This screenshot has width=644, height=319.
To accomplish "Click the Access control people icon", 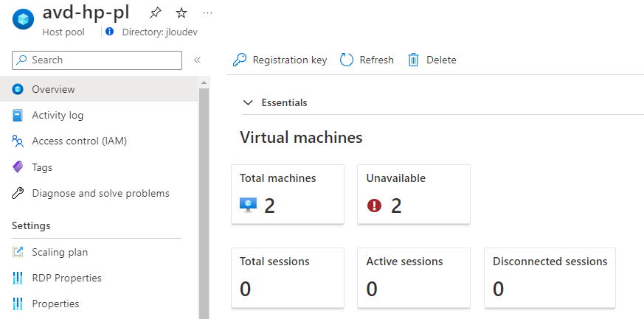I will pos(18,141).
